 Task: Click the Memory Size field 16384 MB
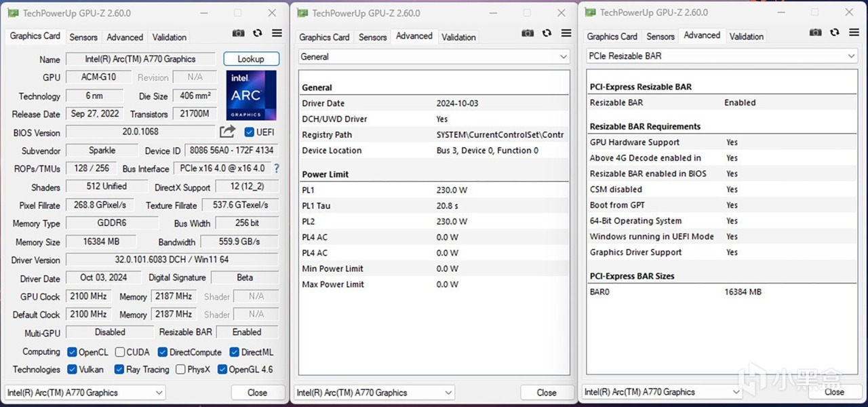[x=101, y=241]
